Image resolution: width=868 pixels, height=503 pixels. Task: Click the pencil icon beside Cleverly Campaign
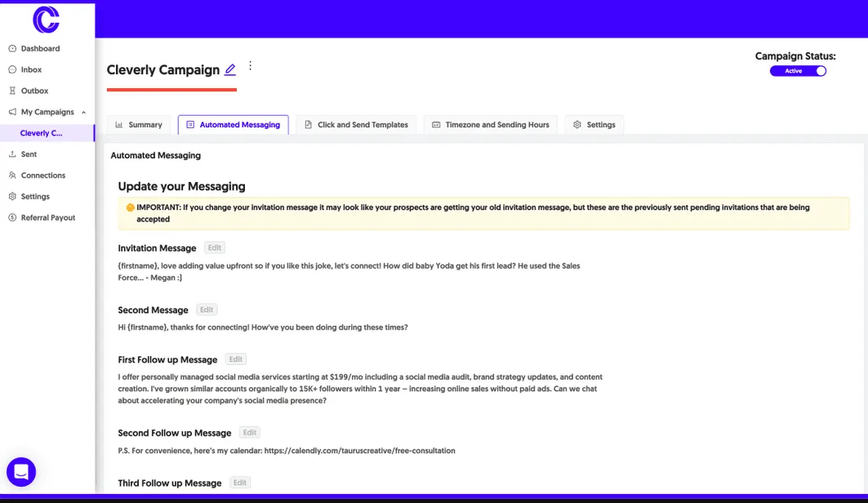pos(230,70)
